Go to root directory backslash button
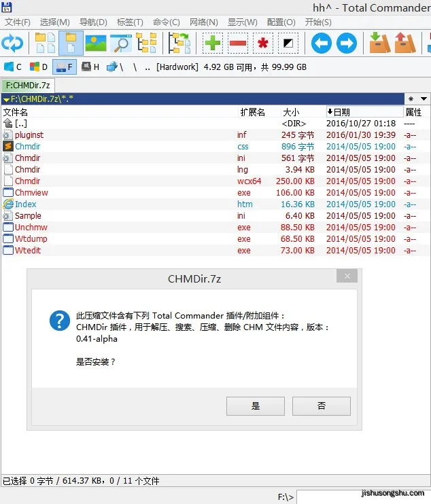Viewport: 431px width, 504px height. pyautogui.click(x=135, y=67)
